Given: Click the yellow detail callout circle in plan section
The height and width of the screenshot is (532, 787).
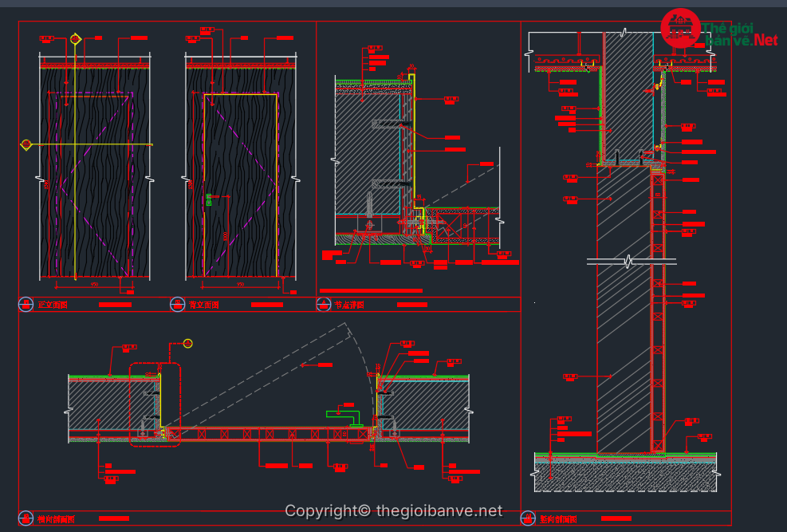Looking at the screenshot, I should (188, 343).
